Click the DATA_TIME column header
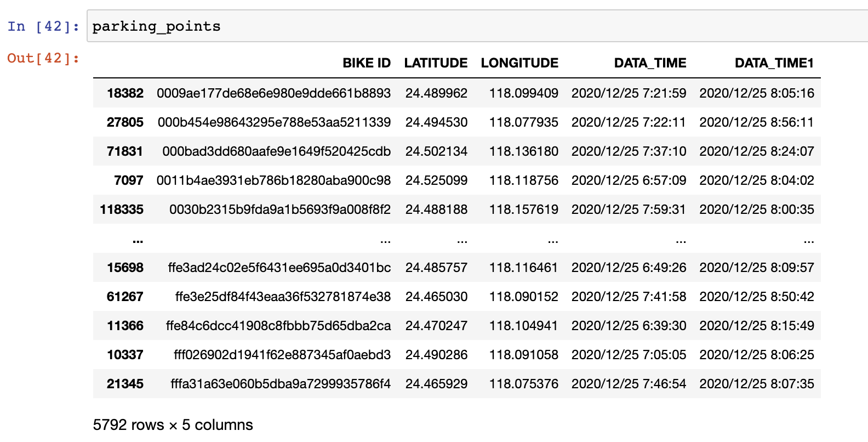 [650, 63]
